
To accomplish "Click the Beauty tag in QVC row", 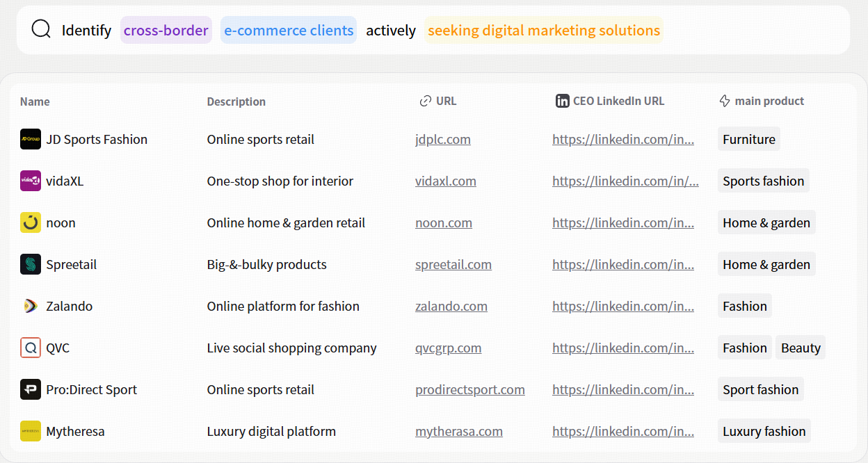I will pyautogui.click(x=800, y=348).
